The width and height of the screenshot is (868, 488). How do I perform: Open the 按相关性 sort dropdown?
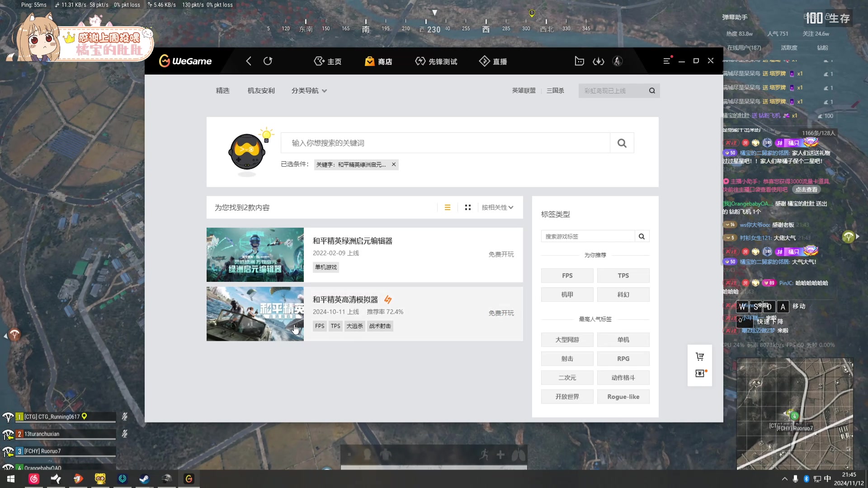497,207
